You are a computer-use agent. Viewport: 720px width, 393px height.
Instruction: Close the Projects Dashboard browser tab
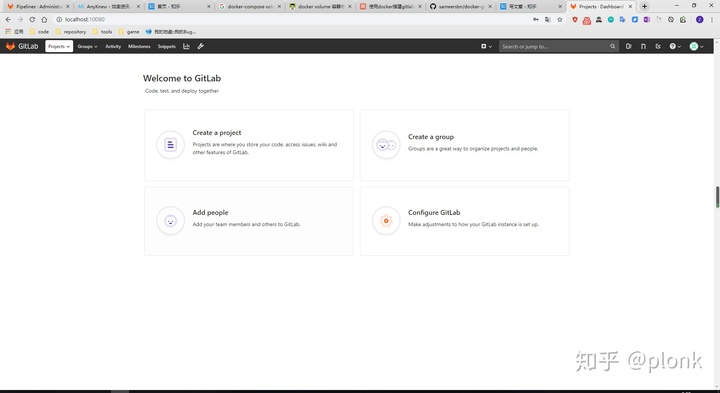click(630, 6)
